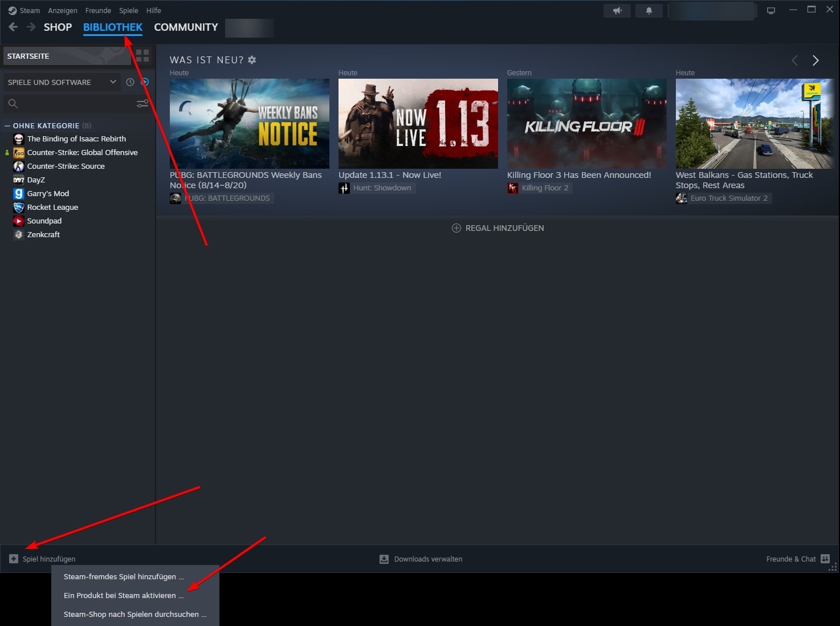The image size is (840, 626).
Task: Select DayZ in the game list
Action: click(x=36, y=180)
